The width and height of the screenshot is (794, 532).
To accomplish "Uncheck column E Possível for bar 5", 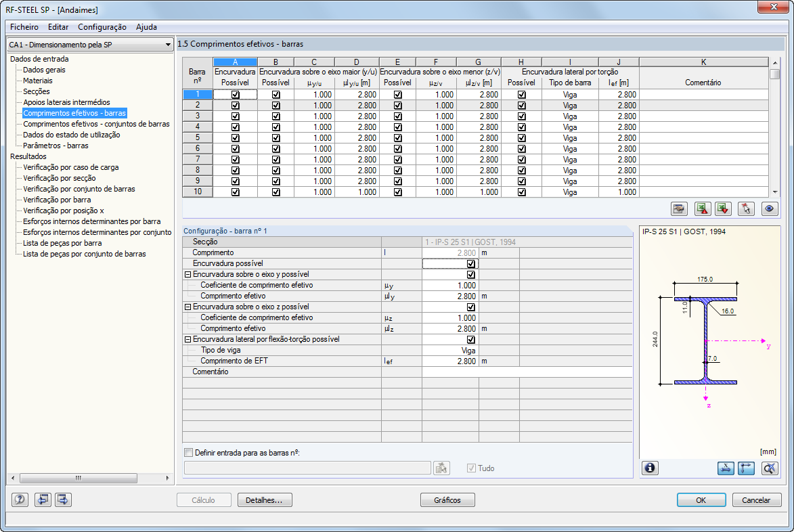I will click(397, 137).
